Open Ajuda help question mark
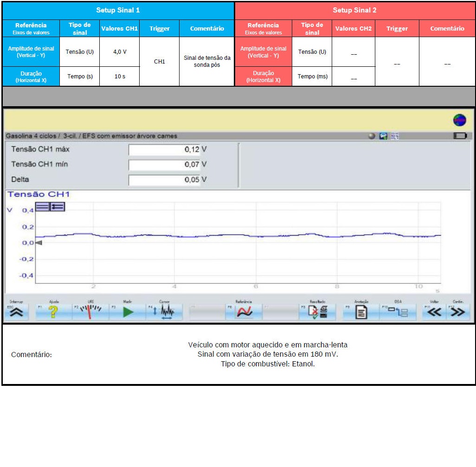476x467 pixels. point(53,313)
